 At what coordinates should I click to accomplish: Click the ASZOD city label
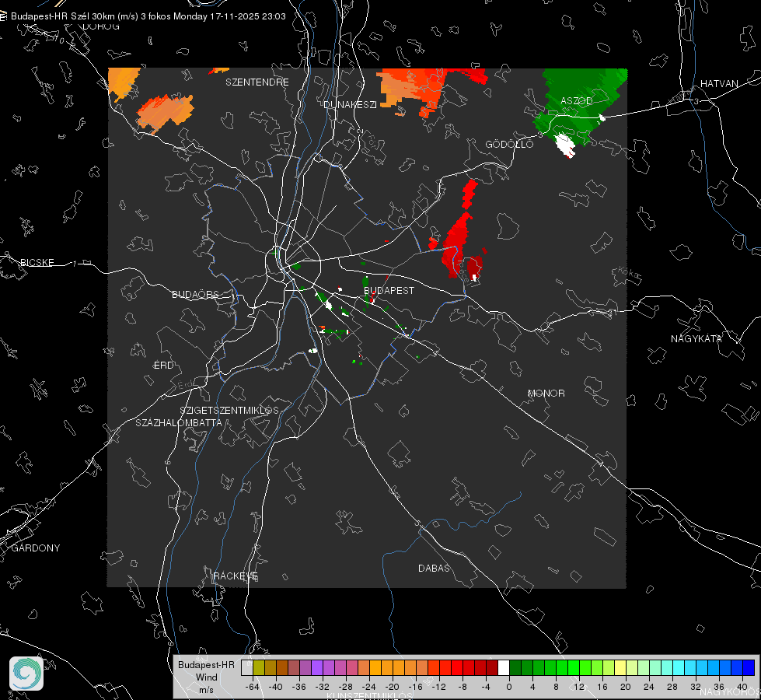coord(577,101)
